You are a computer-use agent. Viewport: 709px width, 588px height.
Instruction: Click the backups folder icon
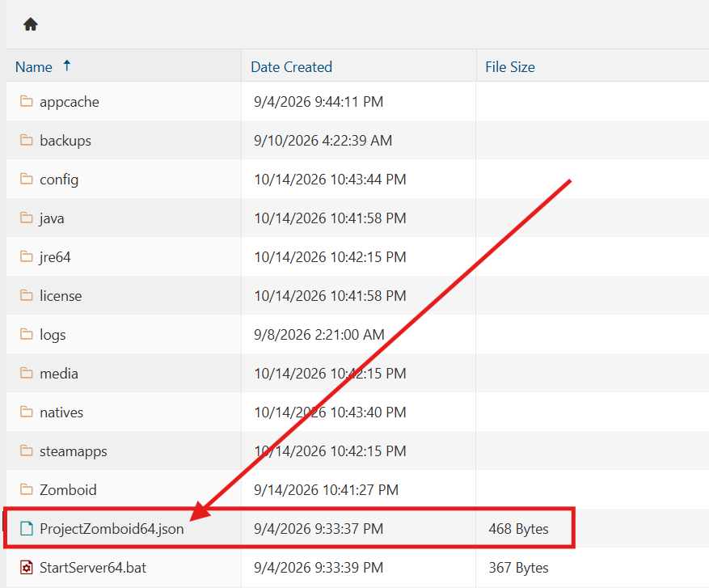[26, 140]
